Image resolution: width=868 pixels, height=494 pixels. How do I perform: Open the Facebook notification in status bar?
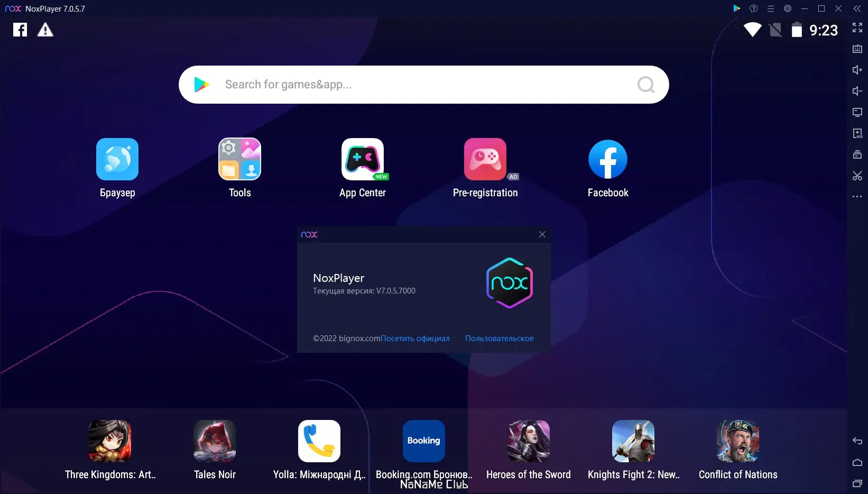pos(20,30)
